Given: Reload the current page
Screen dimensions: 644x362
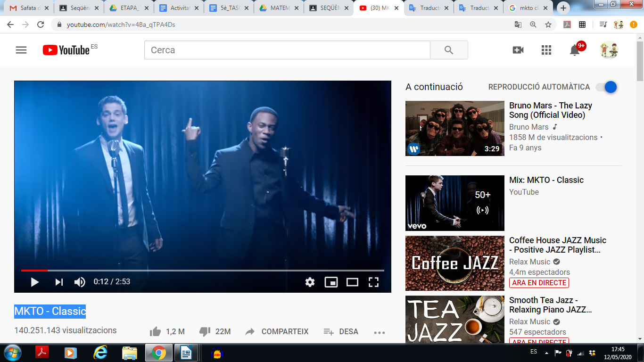Looking at the screenshot, I should pos(41,25).
